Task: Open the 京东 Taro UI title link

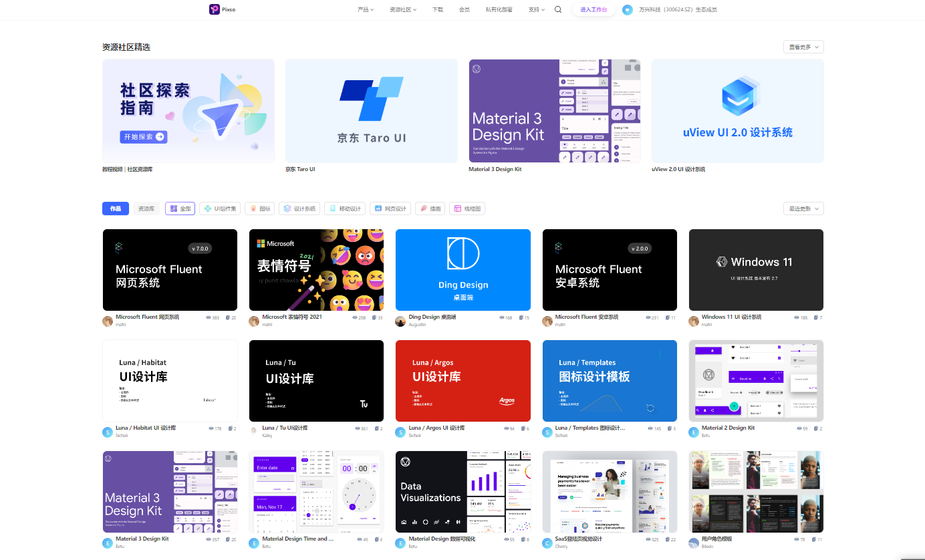Action: pyautogui.click(x=300, y=169)
